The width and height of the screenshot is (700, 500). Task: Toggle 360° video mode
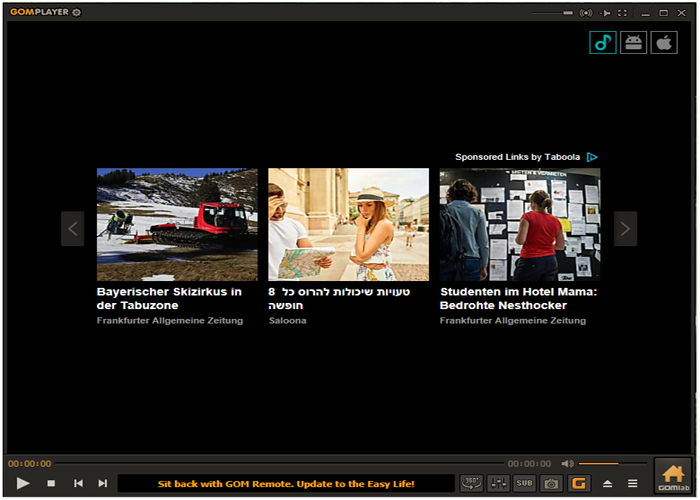pyautogui.click(x=471, y=483)
